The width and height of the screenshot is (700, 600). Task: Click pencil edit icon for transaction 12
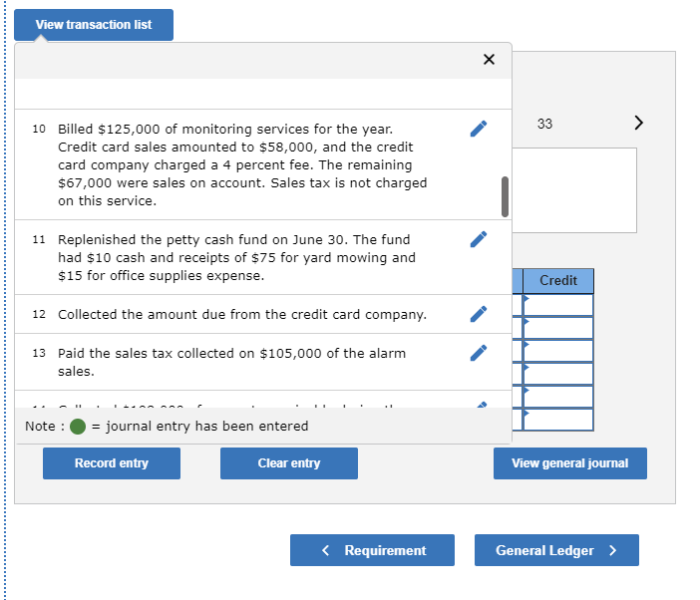coord(479,314)
